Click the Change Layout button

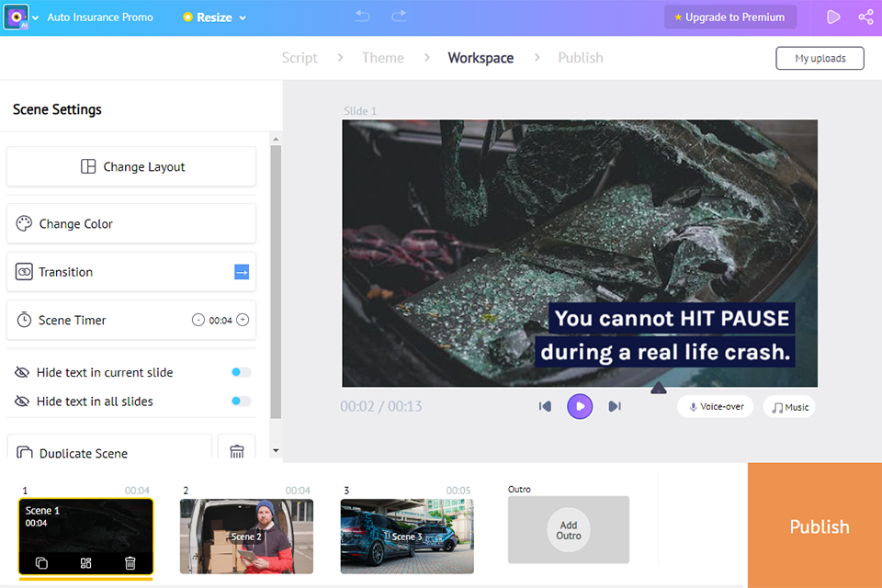click(131, 166)
